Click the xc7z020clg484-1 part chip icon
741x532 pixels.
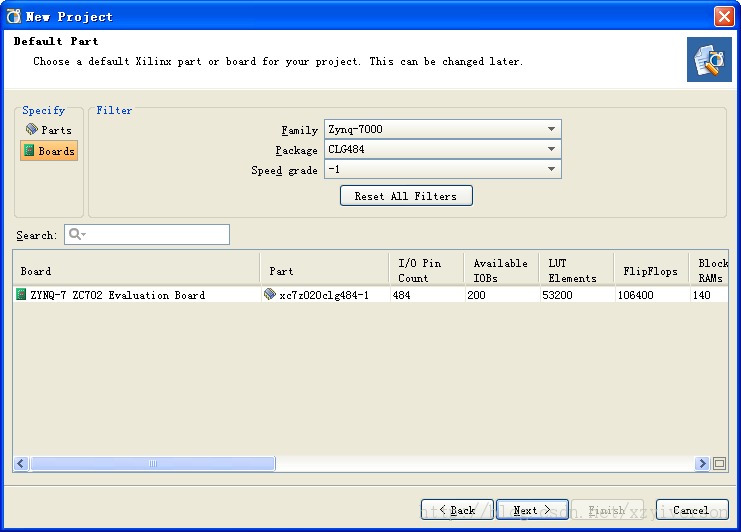pyautogui.click(x=270, y=295)
